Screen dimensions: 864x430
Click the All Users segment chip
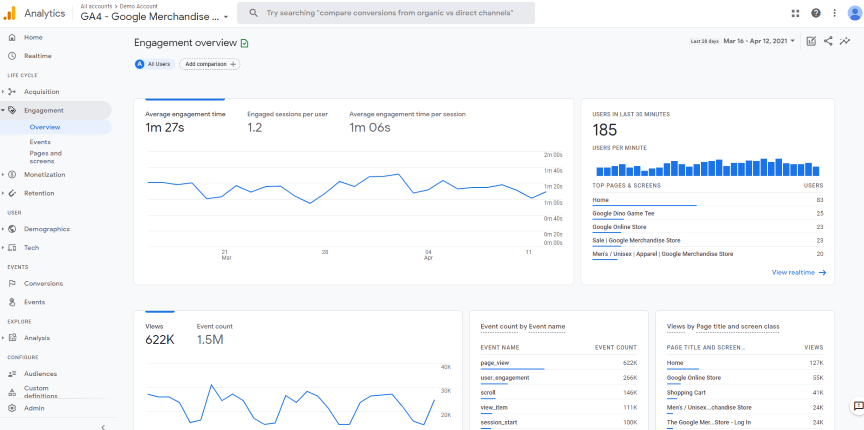154,64
